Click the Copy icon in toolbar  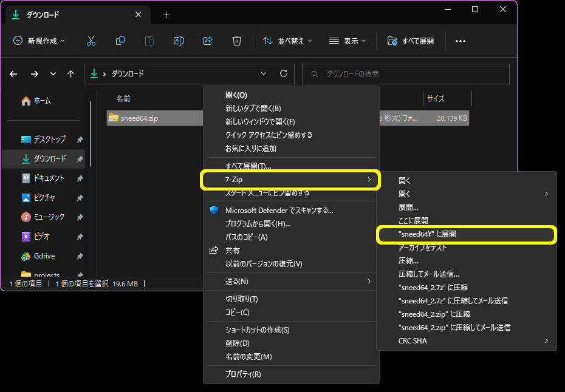[x=120, y=41]
